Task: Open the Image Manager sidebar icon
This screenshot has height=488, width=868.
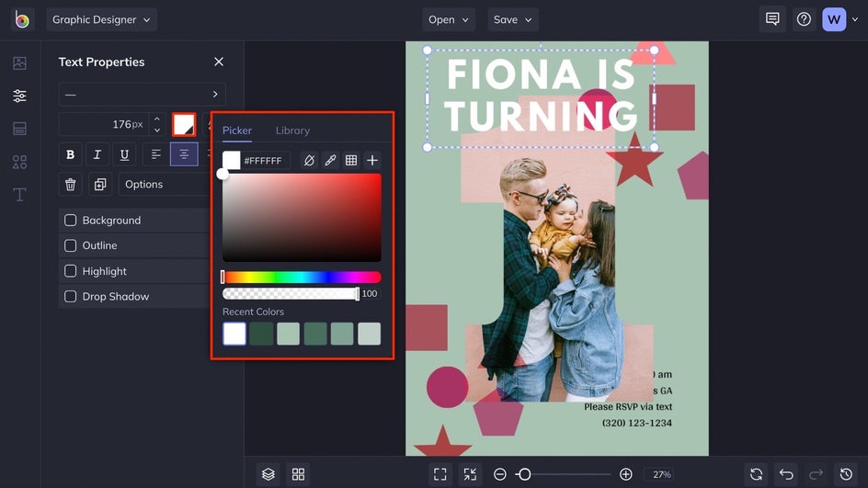Action: tap(20, 63)
